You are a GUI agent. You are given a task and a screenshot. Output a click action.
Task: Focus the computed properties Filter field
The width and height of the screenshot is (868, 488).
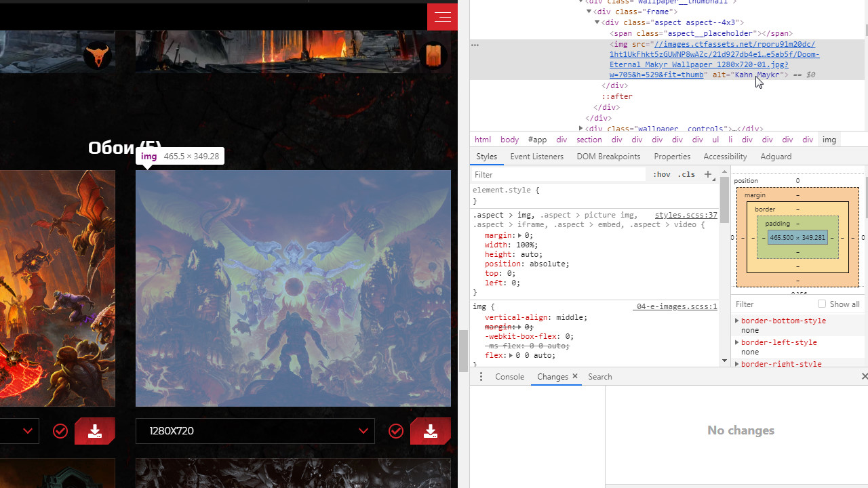click(x=773, y=304)
